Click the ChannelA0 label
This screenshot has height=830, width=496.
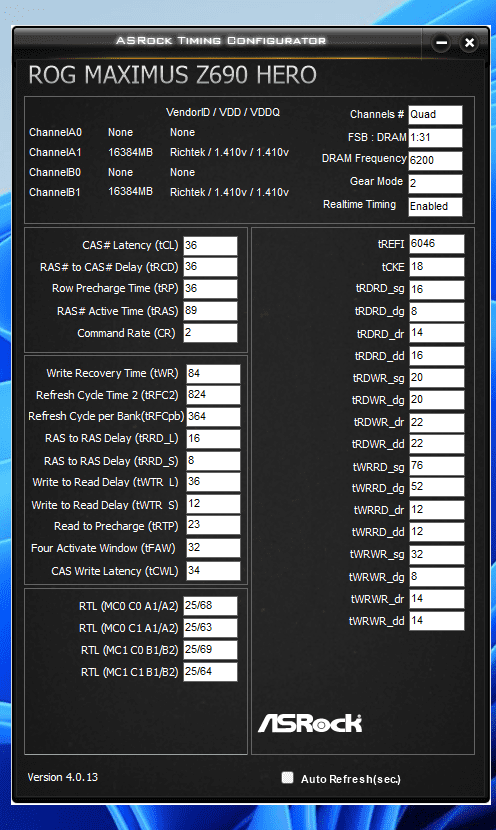56,132
